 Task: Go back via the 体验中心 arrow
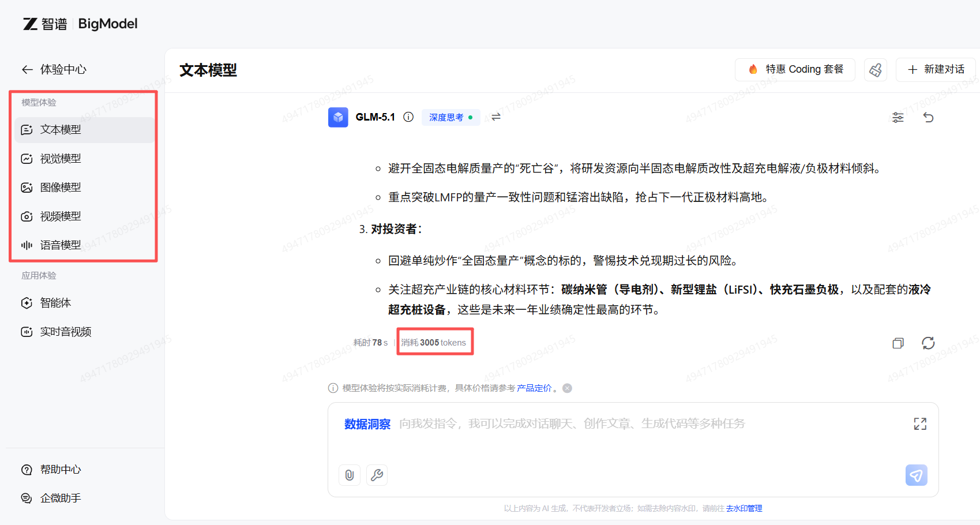(27, 70)
